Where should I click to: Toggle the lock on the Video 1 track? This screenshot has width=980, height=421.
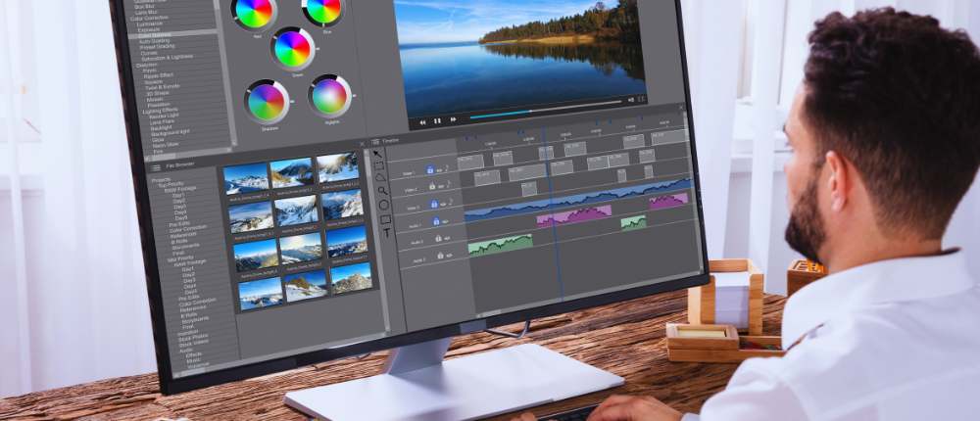coord(428,167)
